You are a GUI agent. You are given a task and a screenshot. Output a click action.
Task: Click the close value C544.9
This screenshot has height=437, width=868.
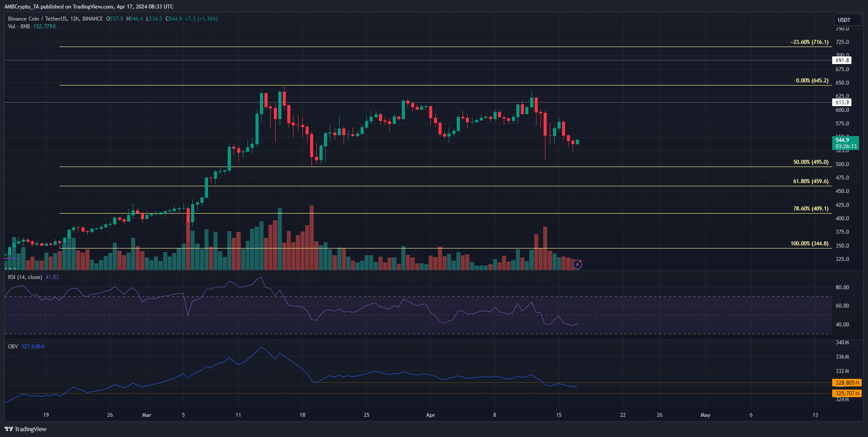tap(174, 19)
